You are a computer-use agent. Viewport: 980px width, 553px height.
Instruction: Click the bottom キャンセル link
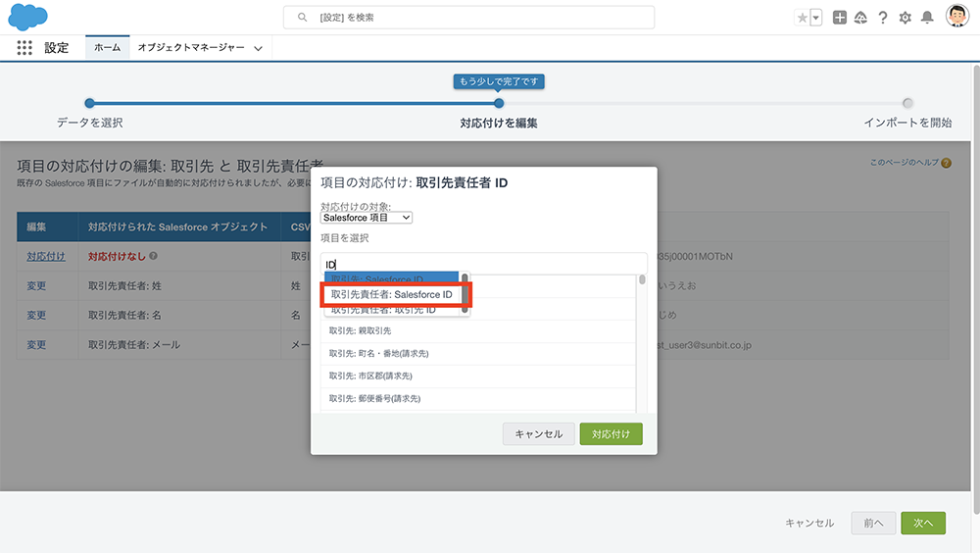pos(809,523)
